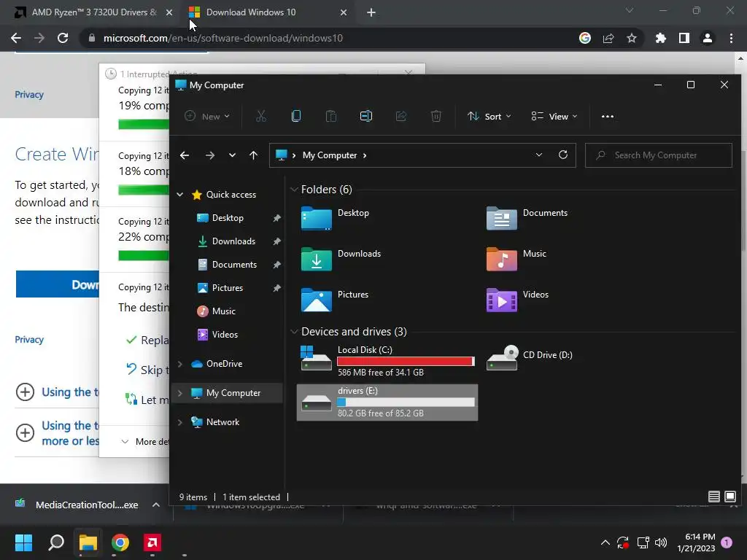This screenshot has height=560, width=747.
Task: Open Chrome extensions puzzle icon
Action: pyautogui.click(x=660, y=38)
